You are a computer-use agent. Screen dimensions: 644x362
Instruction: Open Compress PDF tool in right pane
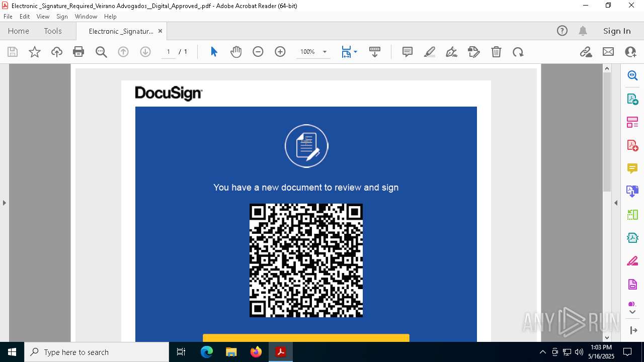tap(632, 238)
